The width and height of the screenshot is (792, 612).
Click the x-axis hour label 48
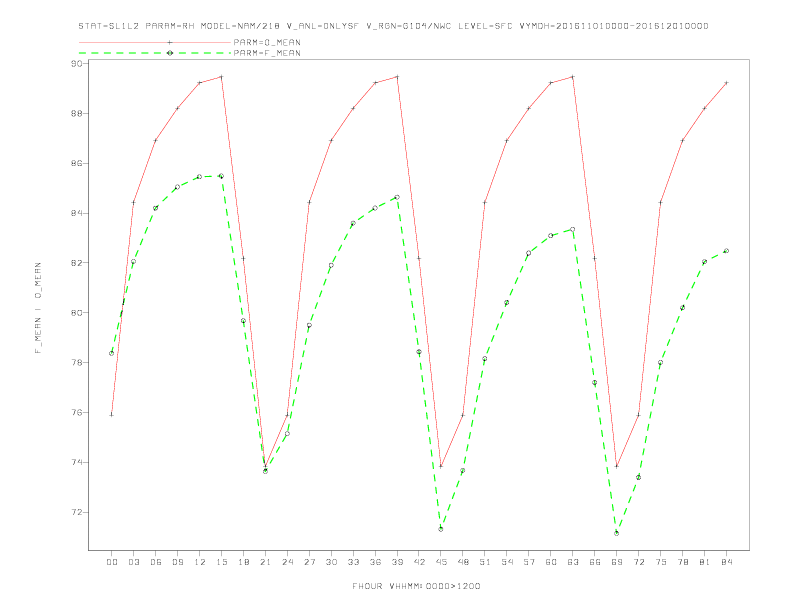click(x=463, y=562)
